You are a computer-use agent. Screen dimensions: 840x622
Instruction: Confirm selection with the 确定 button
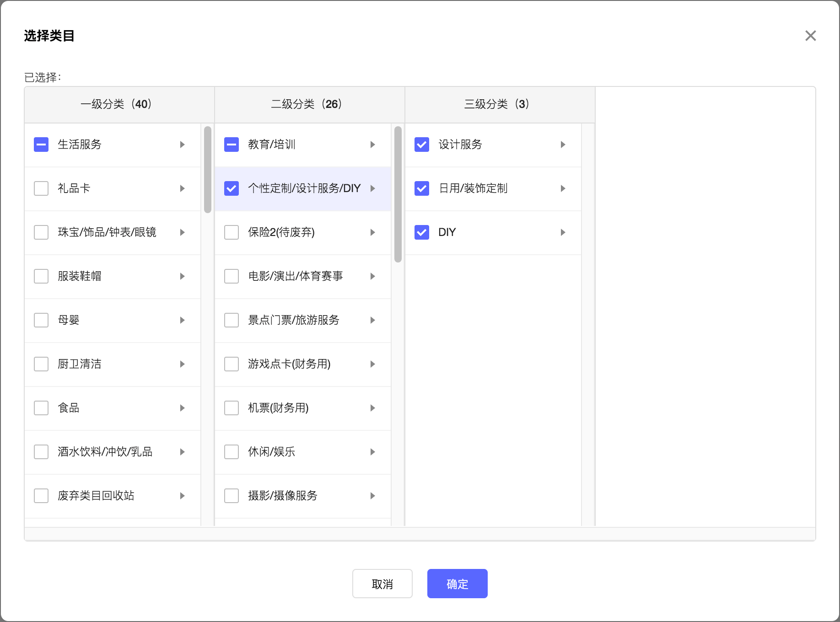point(458,584)
